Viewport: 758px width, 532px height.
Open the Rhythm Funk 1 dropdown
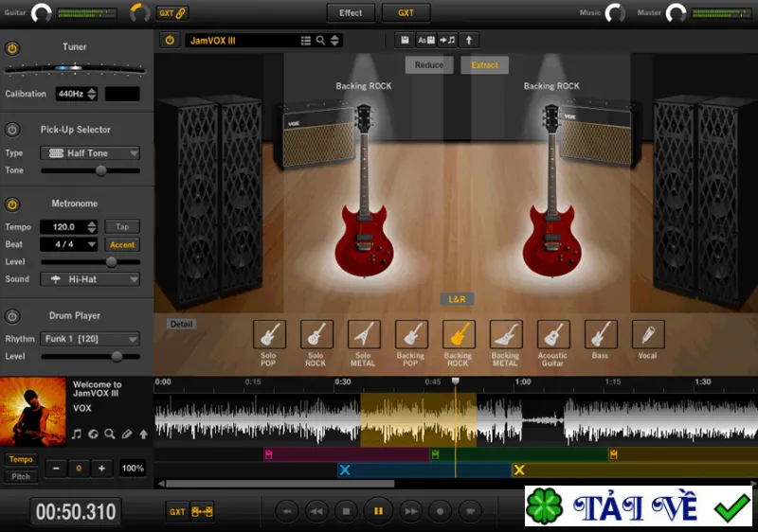90,339
